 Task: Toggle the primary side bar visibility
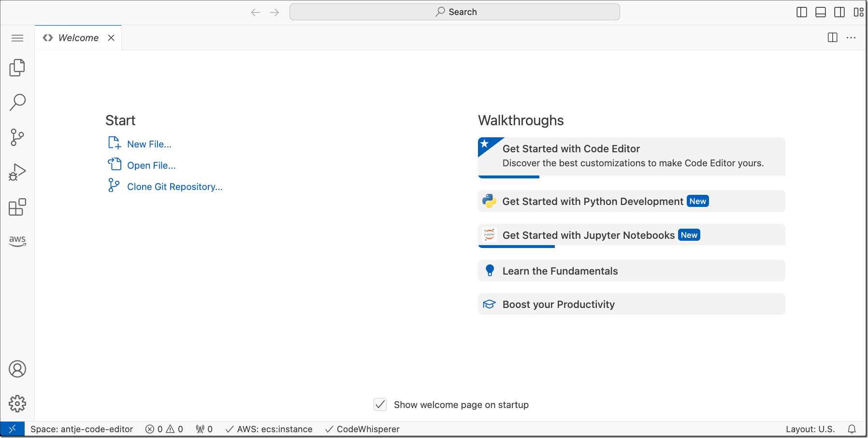[x=801, y=12]
